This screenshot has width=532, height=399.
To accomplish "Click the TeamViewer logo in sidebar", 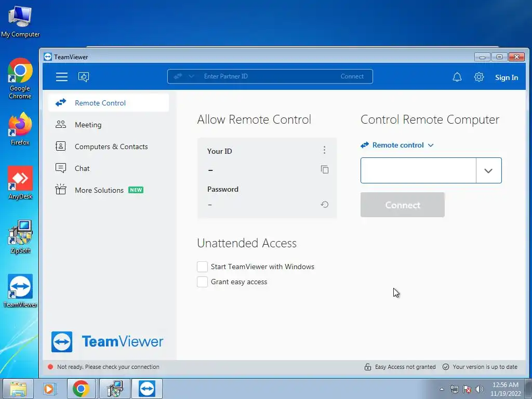I will [107, 342].
